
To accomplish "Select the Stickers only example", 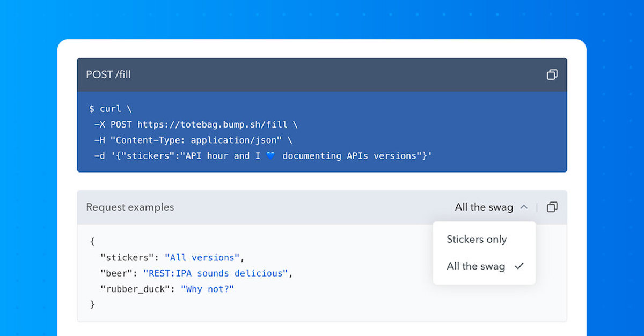I will (x=477, y=239).
